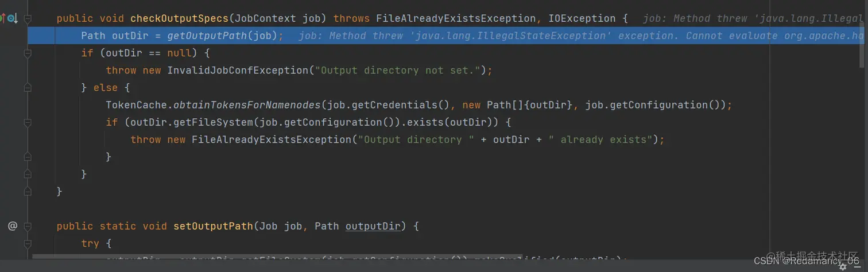This screenshot has height=272, width=868.
Task: Collapse the checkOutputSpecs method fold marker
Action: pos(28,19)
